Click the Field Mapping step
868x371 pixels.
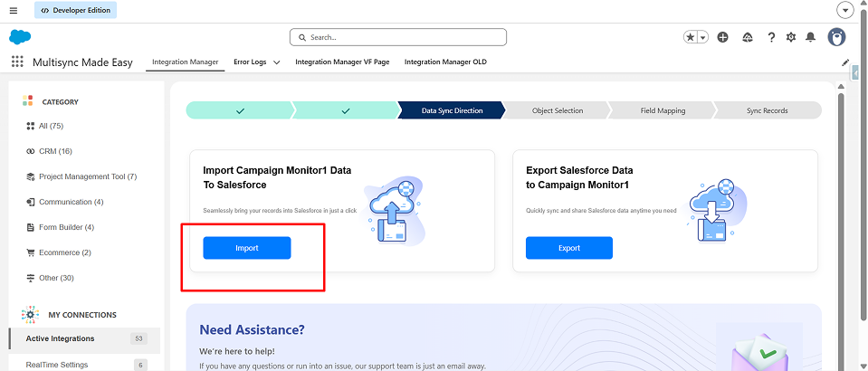[663, 110]
